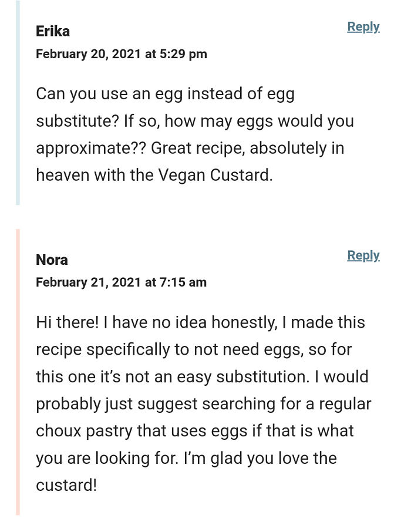Click the word 'custard!' ending Nora's reply
The width and height of the screenshot is (411, 532).
coord(66,486)
